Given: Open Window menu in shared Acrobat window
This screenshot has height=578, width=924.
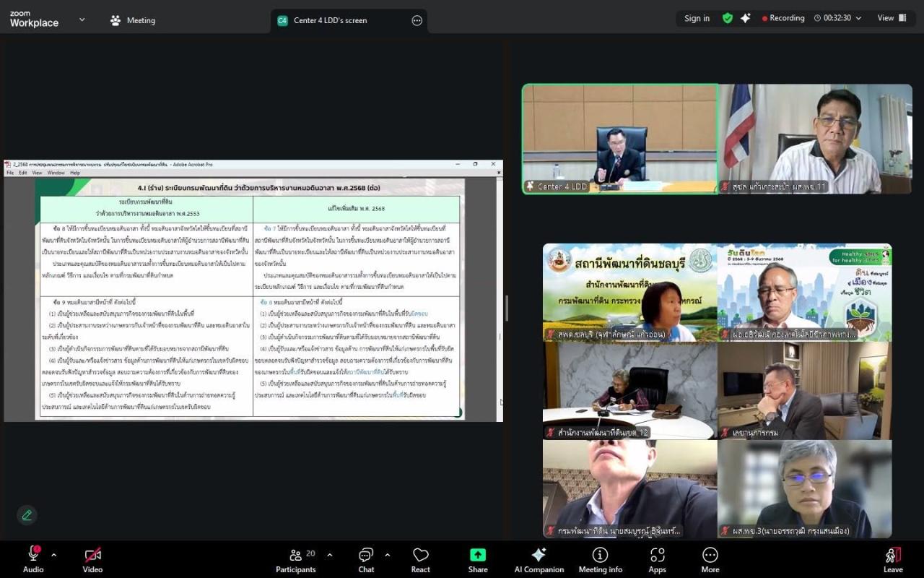Looking at the screenshot, I should tap(56, 173).
